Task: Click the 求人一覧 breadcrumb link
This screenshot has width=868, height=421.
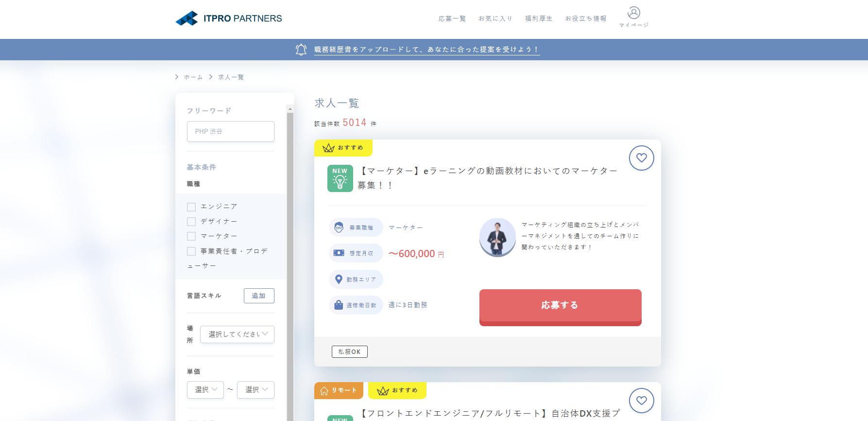Action: click(x=231, y=77)
